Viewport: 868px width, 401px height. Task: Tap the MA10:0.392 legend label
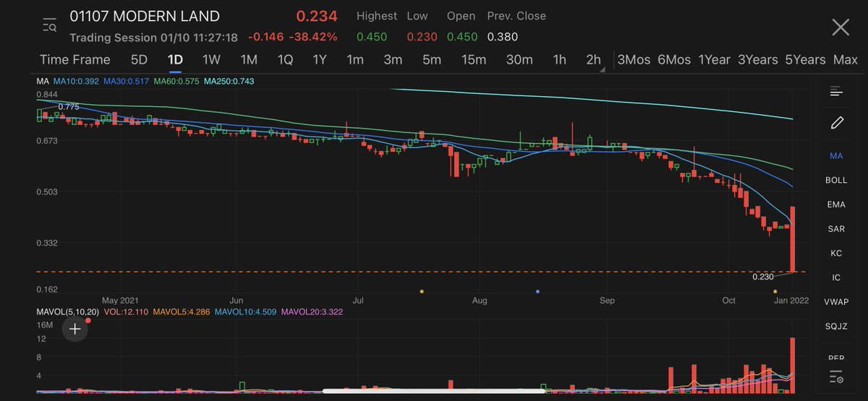coord(75,81)
